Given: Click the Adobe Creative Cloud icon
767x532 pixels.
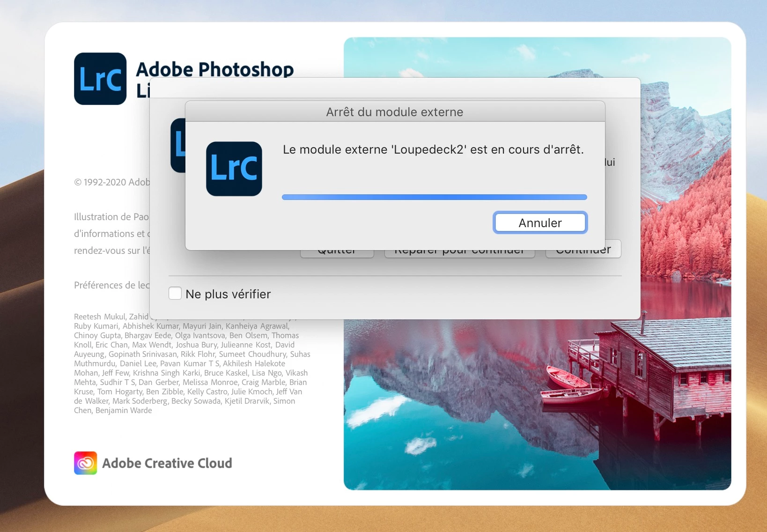Looking at the screenshot, I should (x=86, y=463).
